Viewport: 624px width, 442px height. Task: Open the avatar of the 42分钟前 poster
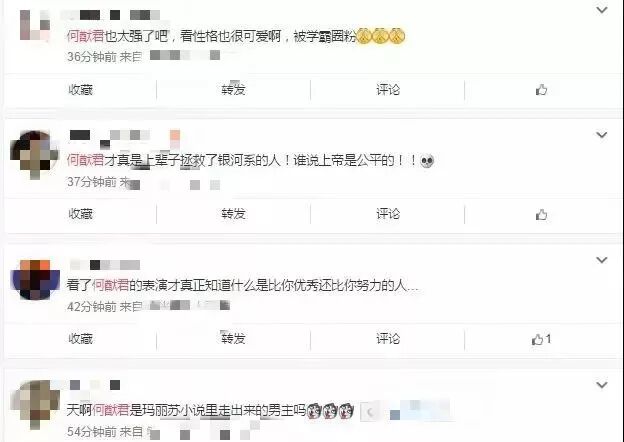pyautogui.click(x=35, y=280)
